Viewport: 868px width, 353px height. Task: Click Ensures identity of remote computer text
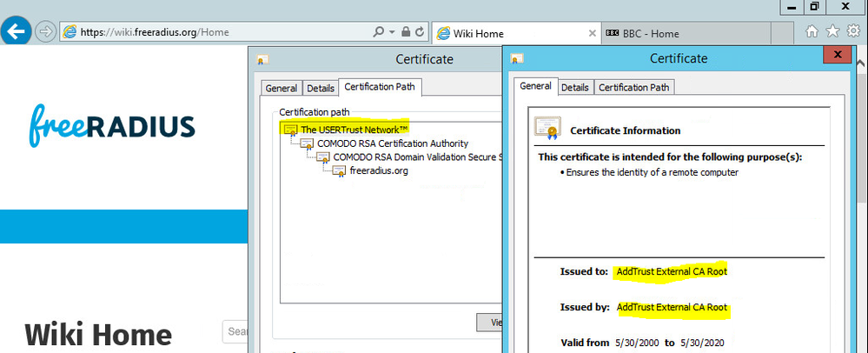coord(653,172)
